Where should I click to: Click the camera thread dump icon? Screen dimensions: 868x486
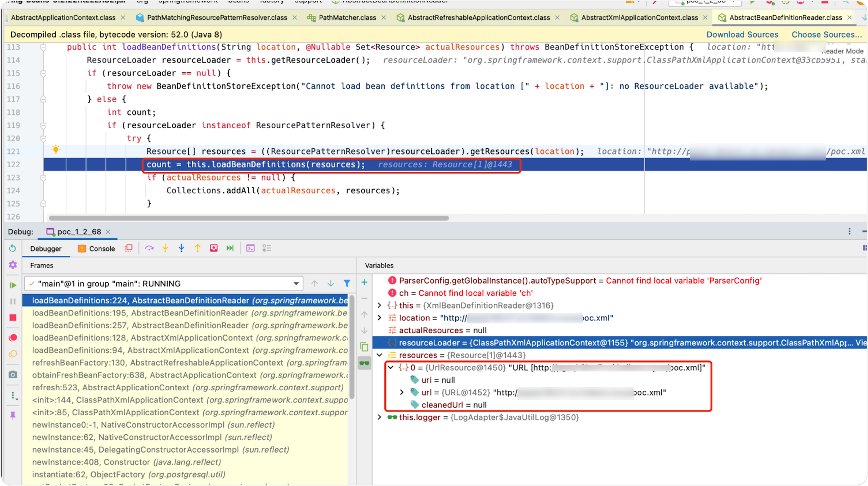point(13,374)
